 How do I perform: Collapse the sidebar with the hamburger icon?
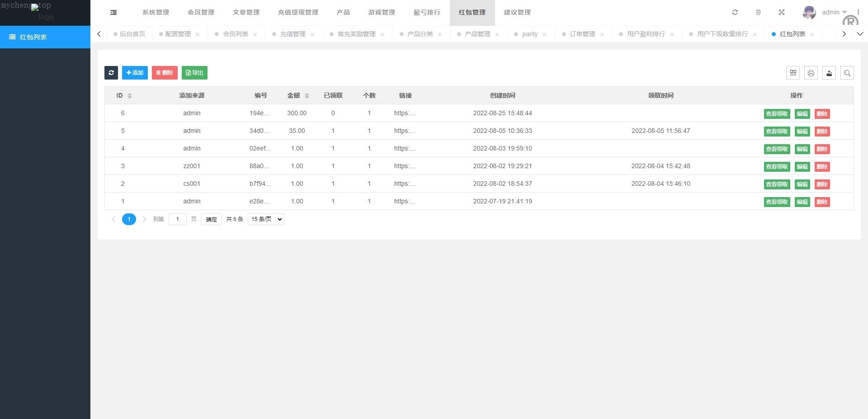click(113, 13)
